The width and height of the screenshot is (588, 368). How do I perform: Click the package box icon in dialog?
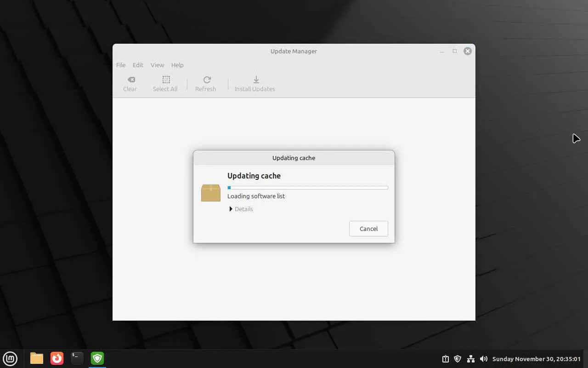pos(211,193)
